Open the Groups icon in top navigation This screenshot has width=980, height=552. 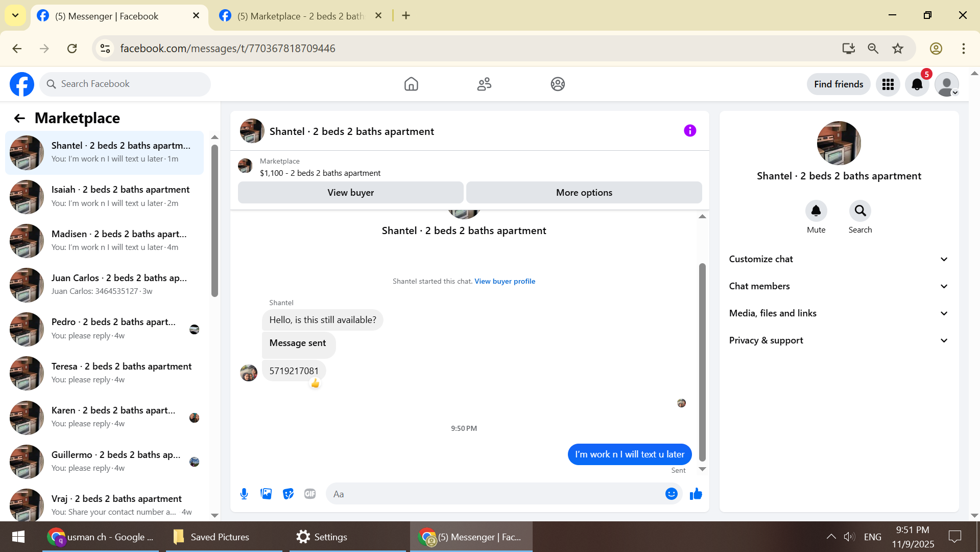pyautogui.click(x=558, y=84)
